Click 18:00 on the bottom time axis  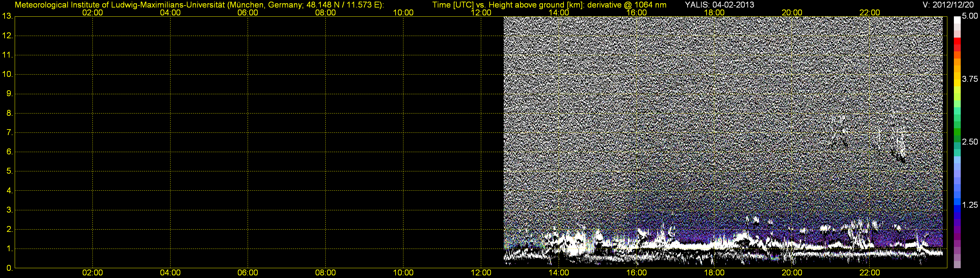(x=714, y=273)
